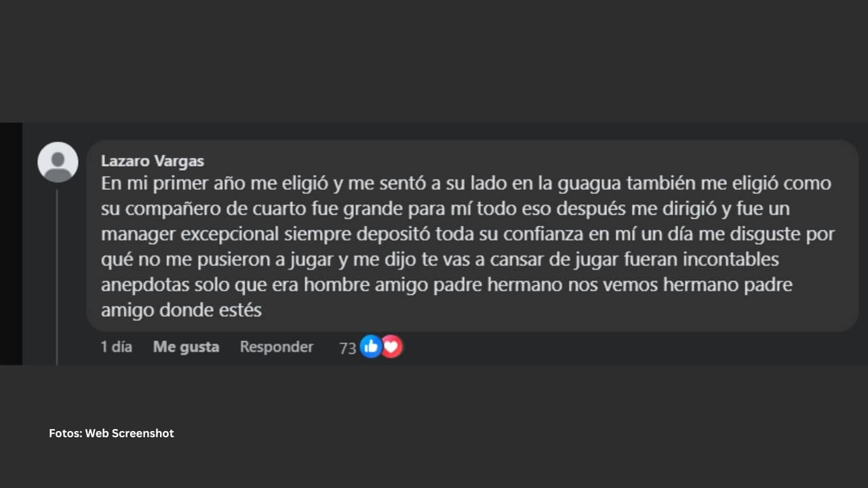Select the comment text body
868x488 pixels.
[x=468, y=246]
